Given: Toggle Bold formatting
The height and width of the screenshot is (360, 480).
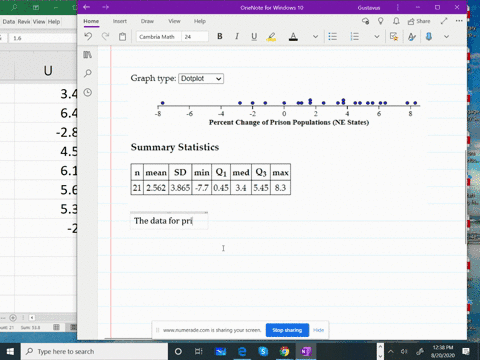Looking at the screenshot, I should pos(220,36).
